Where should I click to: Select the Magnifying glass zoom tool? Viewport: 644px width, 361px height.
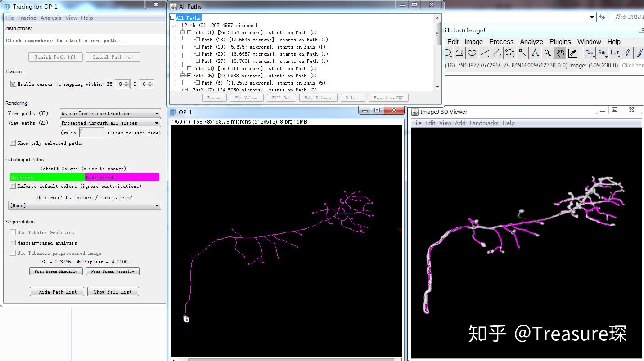tap(547, 53)
